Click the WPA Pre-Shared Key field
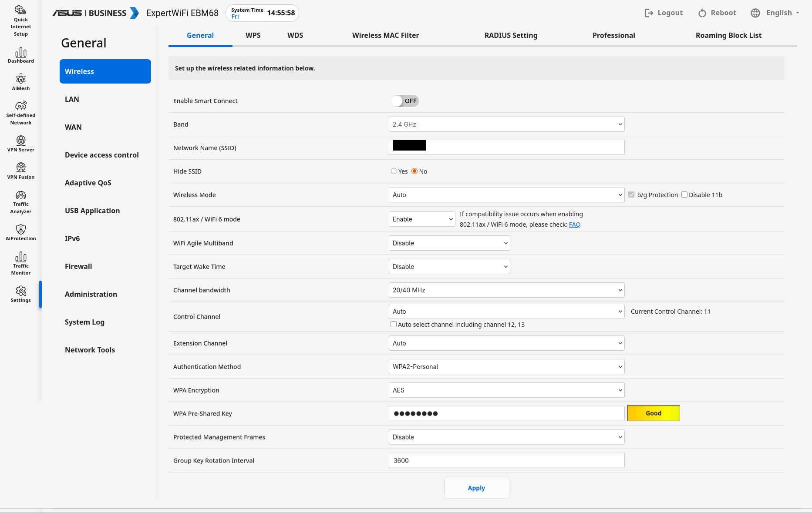This screenshot has height=513, width=812. (506, 413)
